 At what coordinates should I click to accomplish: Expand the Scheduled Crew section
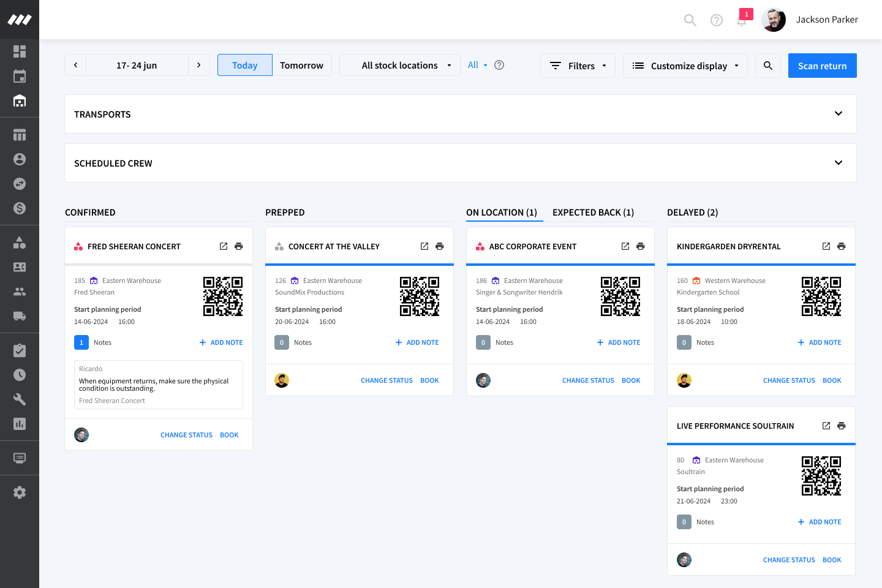(x=839, y=163)
